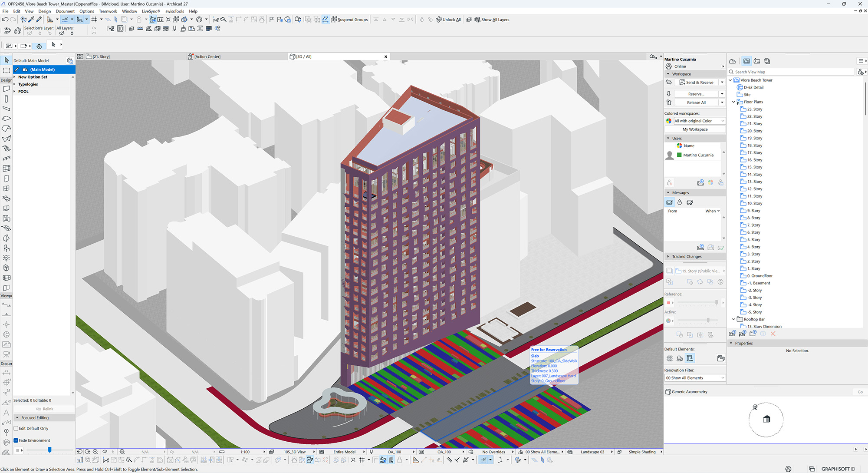Toggle the 19. Story tracked change checkbox
The image size is (868, 473).
669,271
